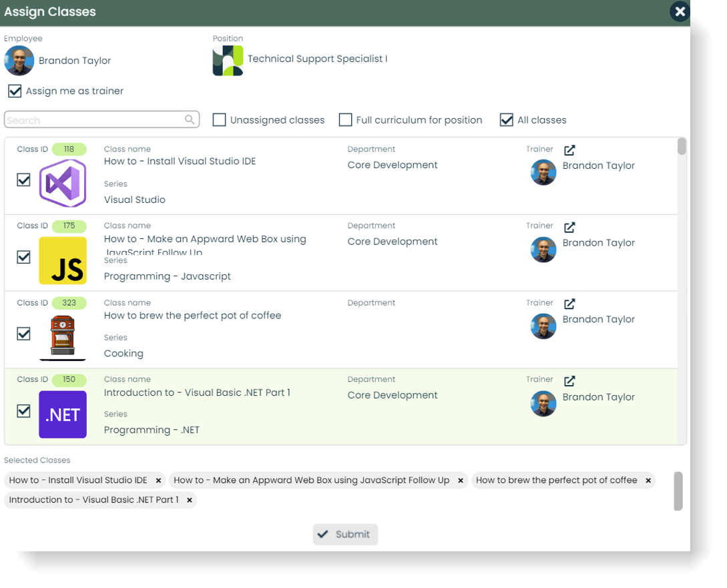Click the trainer photo on the JavaScript class row
The image size is (727, 588).
[x=543, y=249]
